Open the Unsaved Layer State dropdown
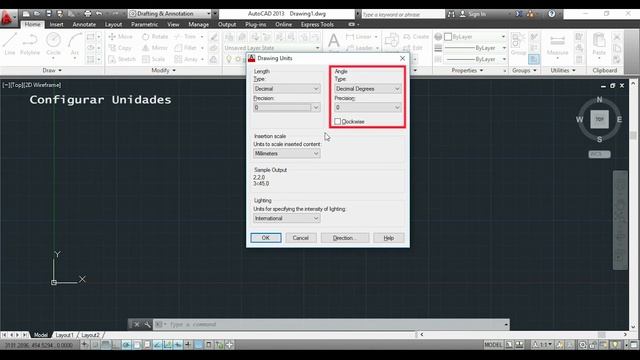 tap(272, 48)
